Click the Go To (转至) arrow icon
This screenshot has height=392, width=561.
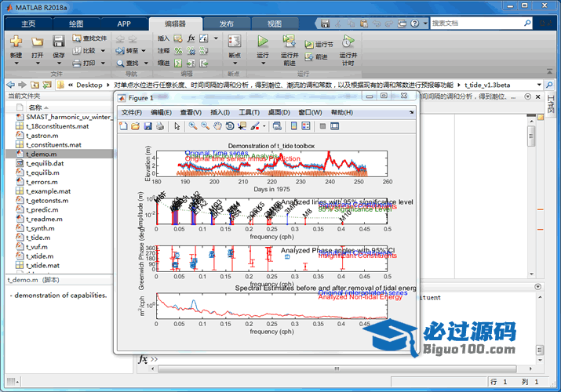pyautogui.click(x=120, y=51)
